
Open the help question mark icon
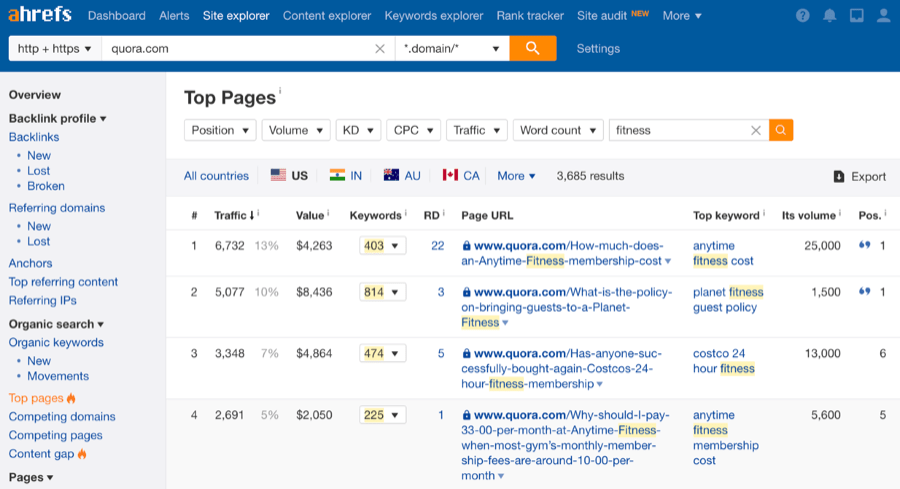pos(803,16)
